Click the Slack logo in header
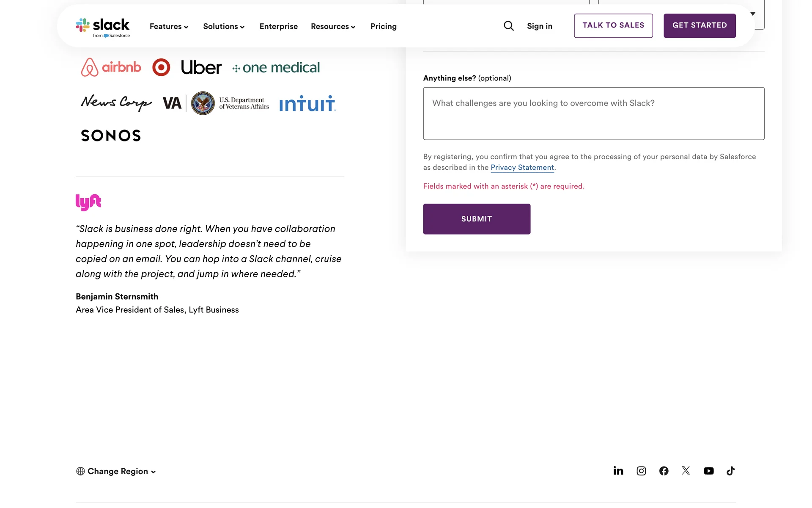The image size is (812, 508). tap(103, 27)
